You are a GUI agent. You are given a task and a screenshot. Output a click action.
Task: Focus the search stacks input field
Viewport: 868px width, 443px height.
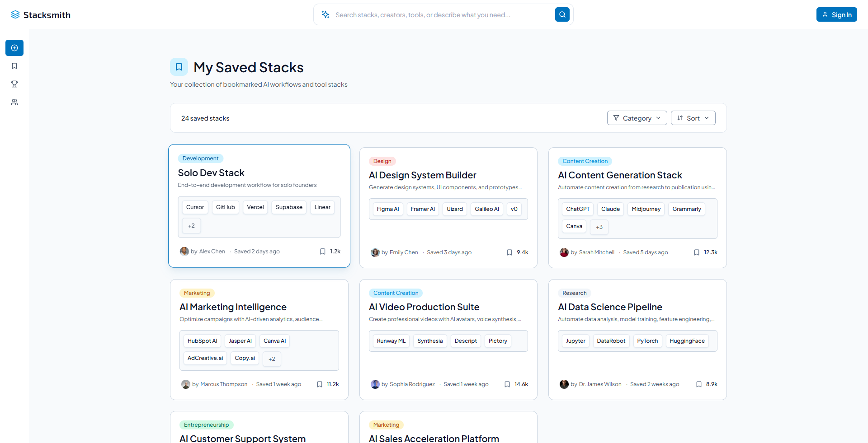(x=443, y=14)
